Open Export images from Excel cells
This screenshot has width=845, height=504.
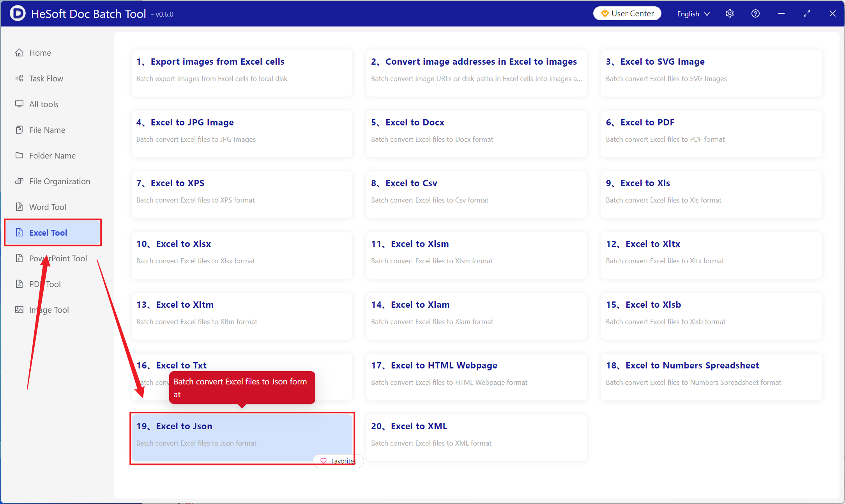(242, 73)
